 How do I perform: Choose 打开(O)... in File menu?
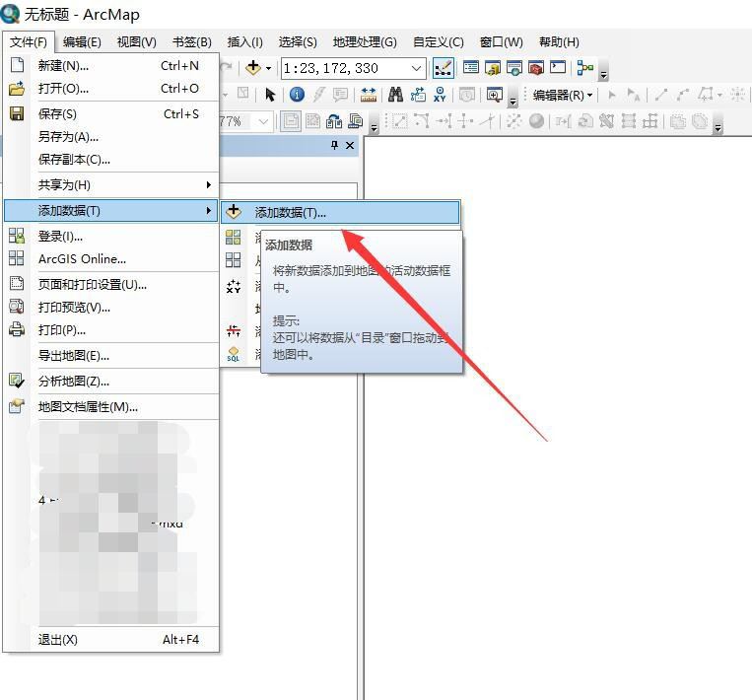coord(111,89)
